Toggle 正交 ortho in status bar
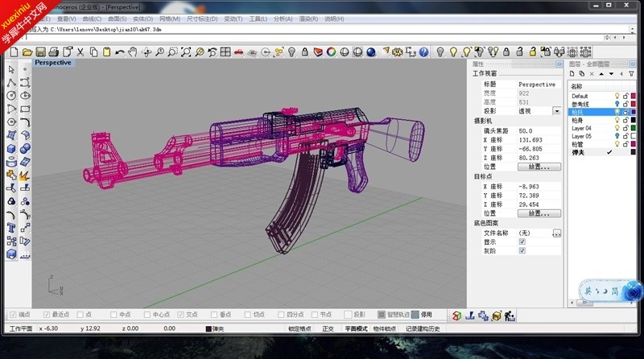644x359 pixels. coord(328,328)
